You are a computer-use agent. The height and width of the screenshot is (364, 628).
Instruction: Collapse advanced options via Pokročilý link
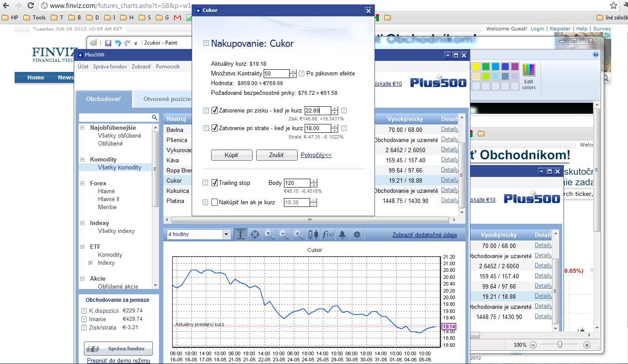316,155
